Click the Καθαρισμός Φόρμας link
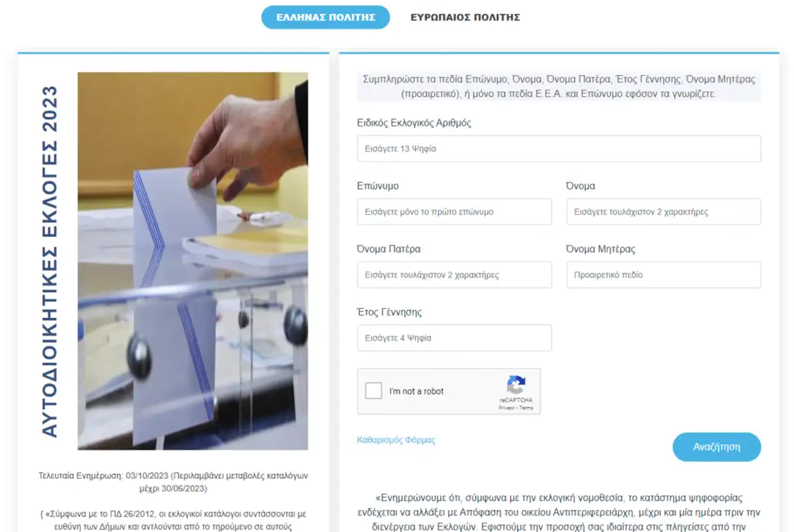This screenshot has width=794, height=532. click(x=396, y=440)
